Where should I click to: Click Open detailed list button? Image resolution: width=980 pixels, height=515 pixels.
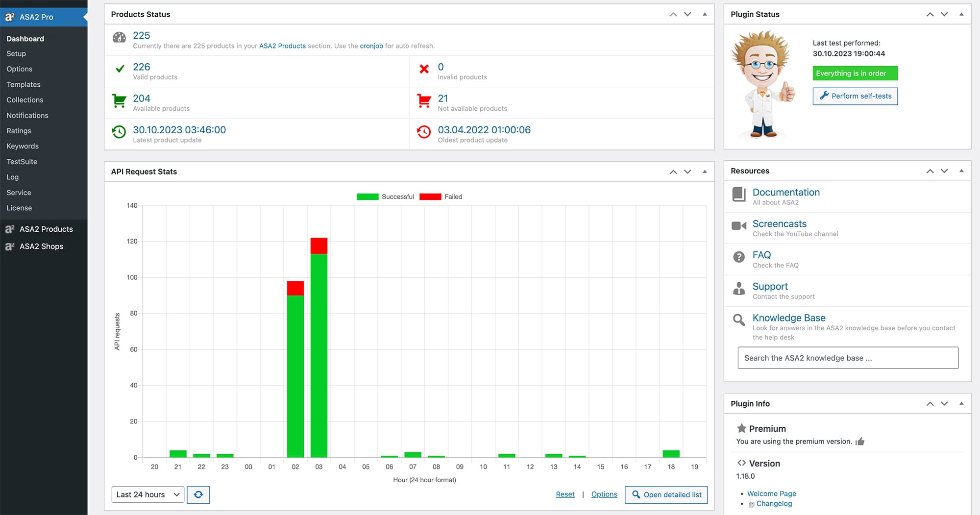click(x=666, y=495)
